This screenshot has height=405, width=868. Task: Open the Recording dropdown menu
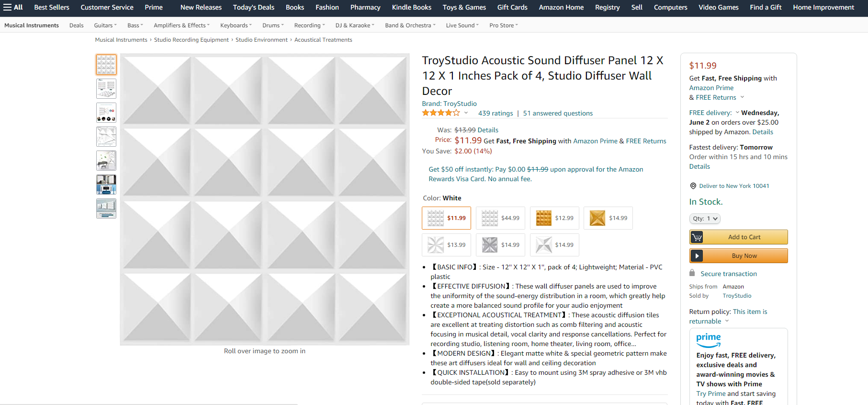tap(309, 25)
